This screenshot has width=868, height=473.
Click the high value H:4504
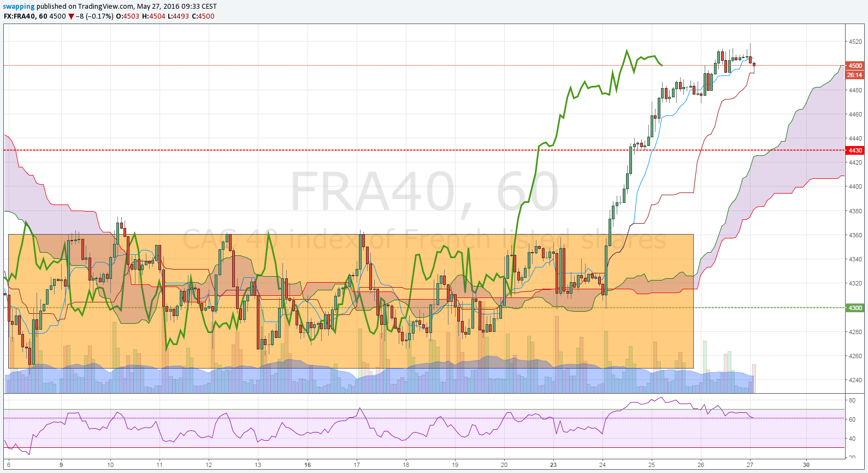(153, 16)
